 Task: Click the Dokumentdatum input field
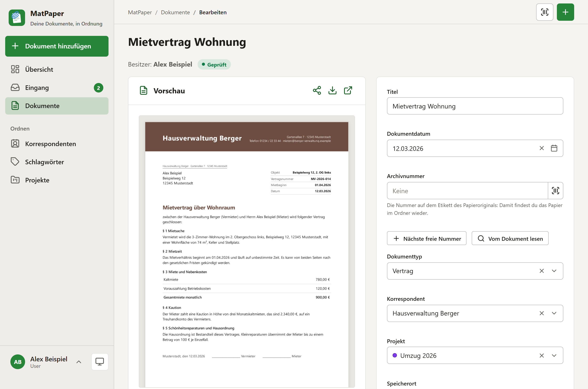pos(475,148)
